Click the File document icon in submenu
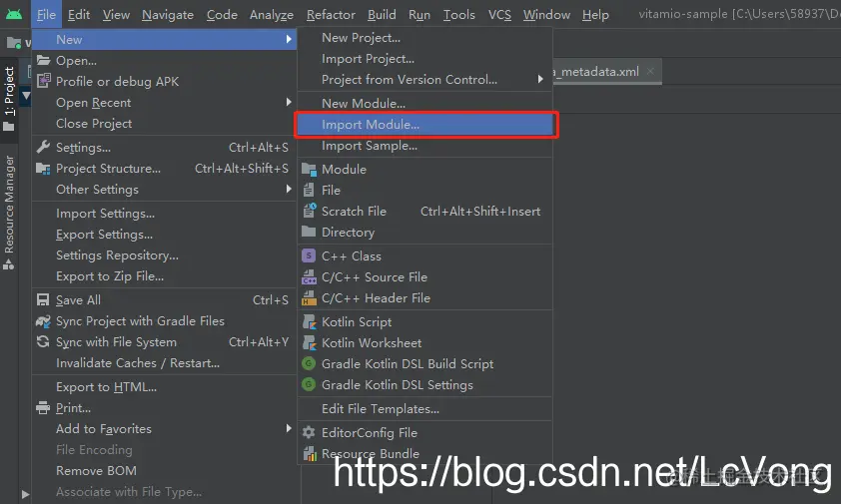The image size is (841, 504). coord(309,191)
